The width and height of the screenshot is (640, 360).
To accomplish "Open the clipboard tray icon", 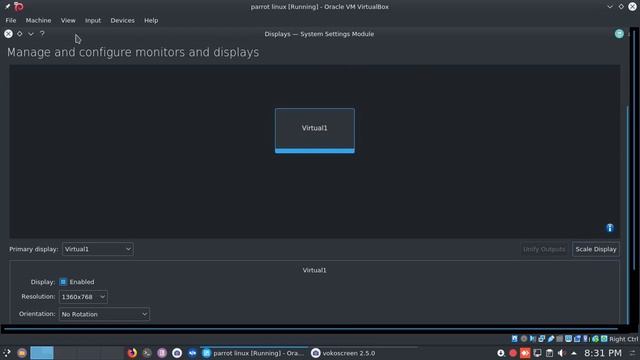I will [549, 353].
